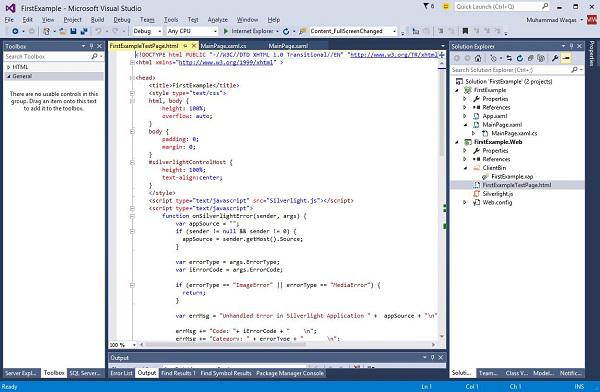Click the bookmark icon in toolbar

(x=465, y=31)
